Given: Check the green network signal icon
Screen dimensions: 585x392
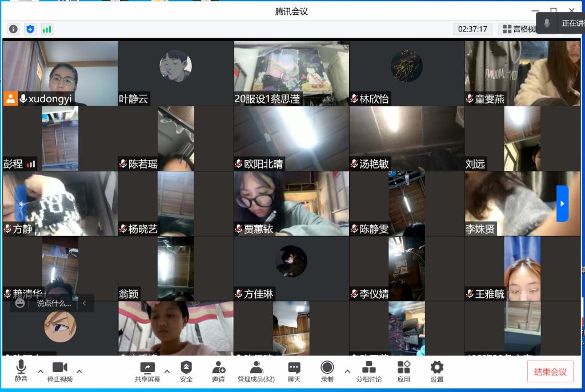Looking at the screenshot, I should (x=47, y=29).
